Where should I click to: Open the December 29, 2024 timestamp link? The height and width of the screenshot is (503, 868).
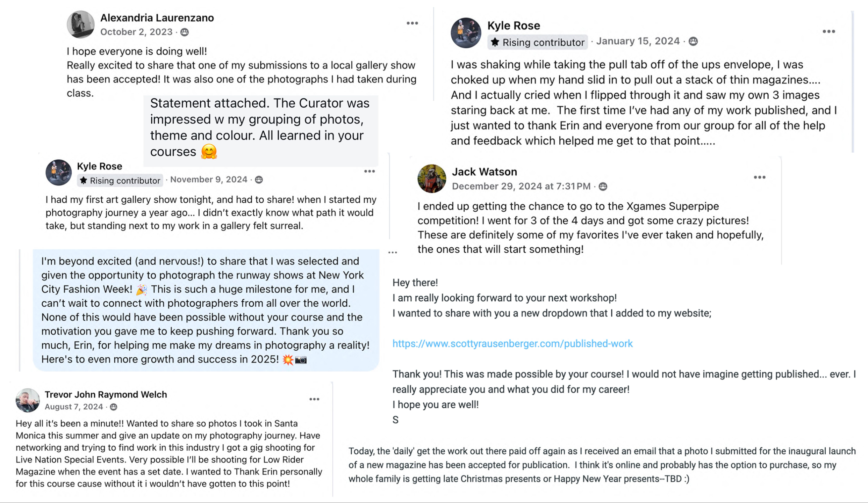point(521,187)
